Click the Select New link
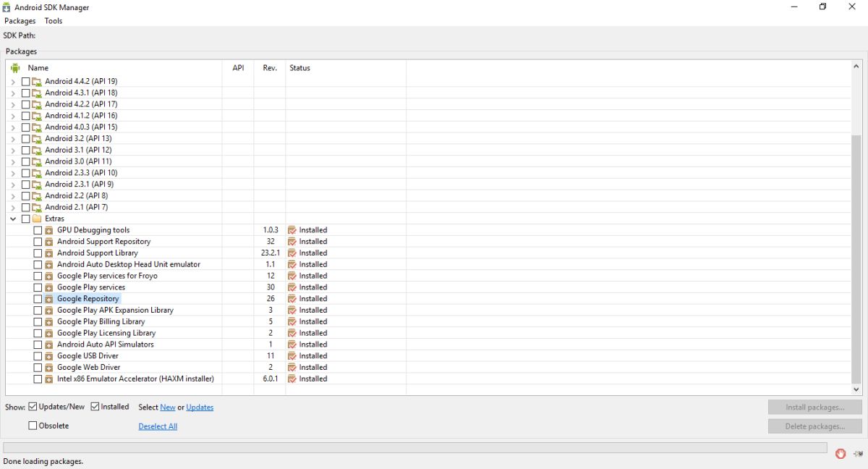The height and width of the screenshot is (469, 868). (168, 407)
